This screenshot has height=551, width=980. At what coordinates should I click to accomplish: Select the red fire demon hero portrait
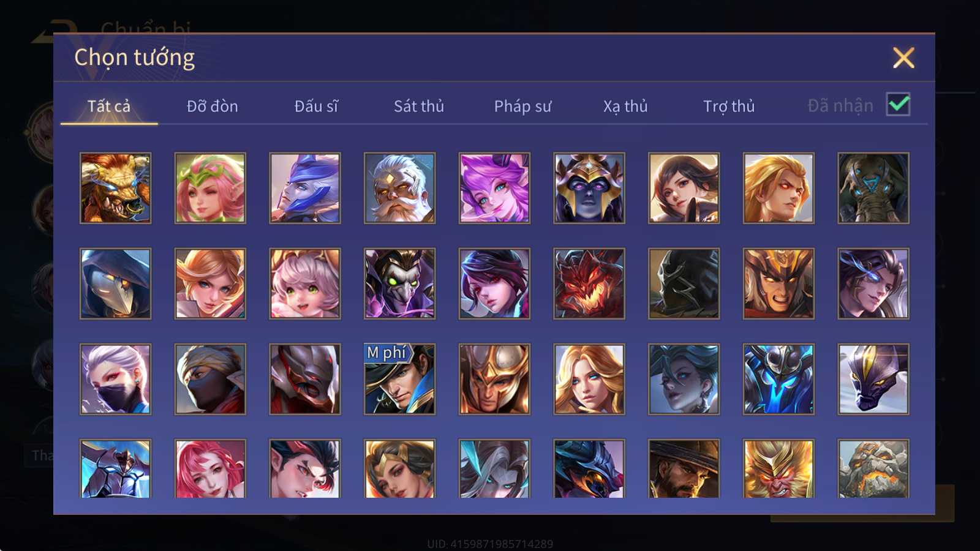coord(589,283)
